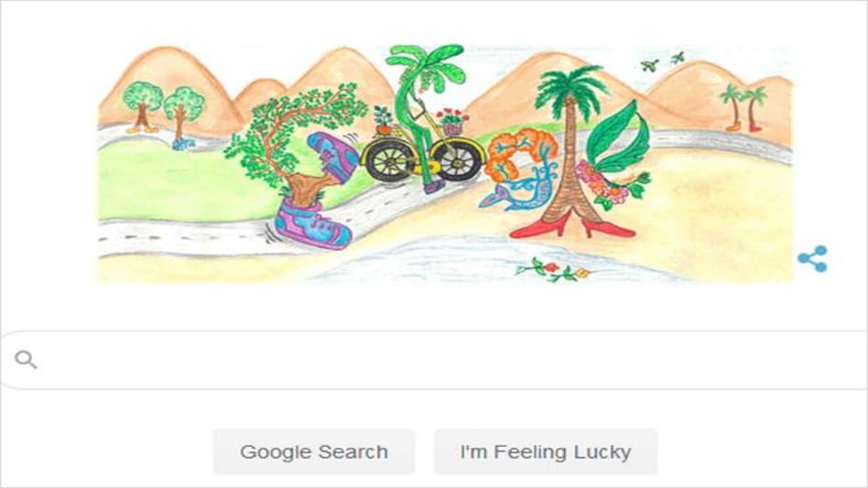Image resolution: width=868 pixels, height=488 pixels.
Task: Click the tall coconut palm wearing red heels
Action: coord(570,149)
